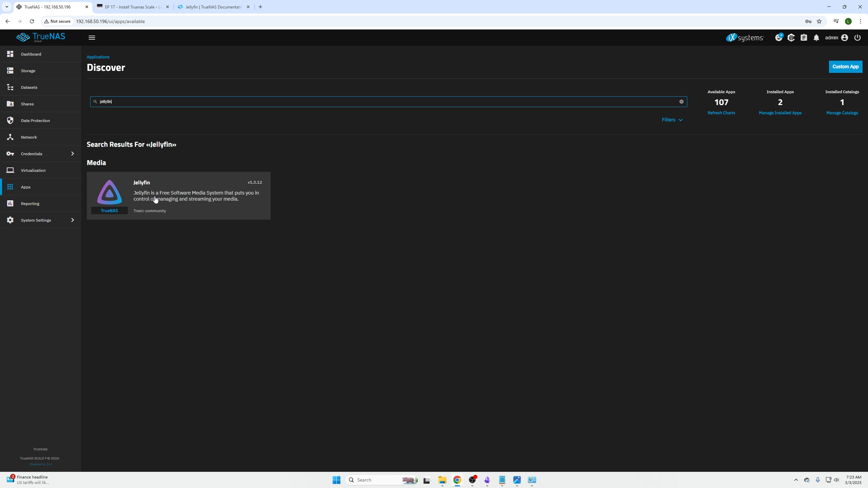Image resolution: width=868 pixels, height=488 pixels.
Task: Open the Alerts bell icon
Action: (816, 38)
